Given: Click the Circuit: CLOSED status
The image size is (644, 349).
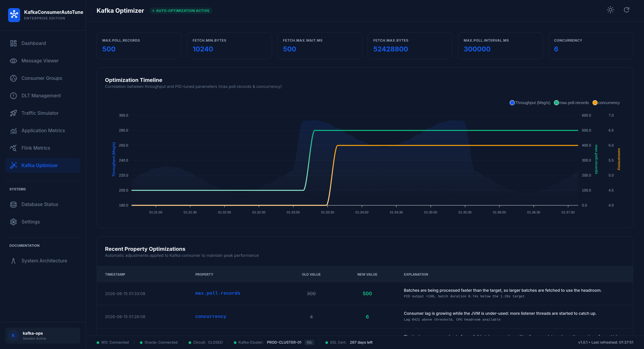Looking at the screenshot, I should [x=205, y=342].
